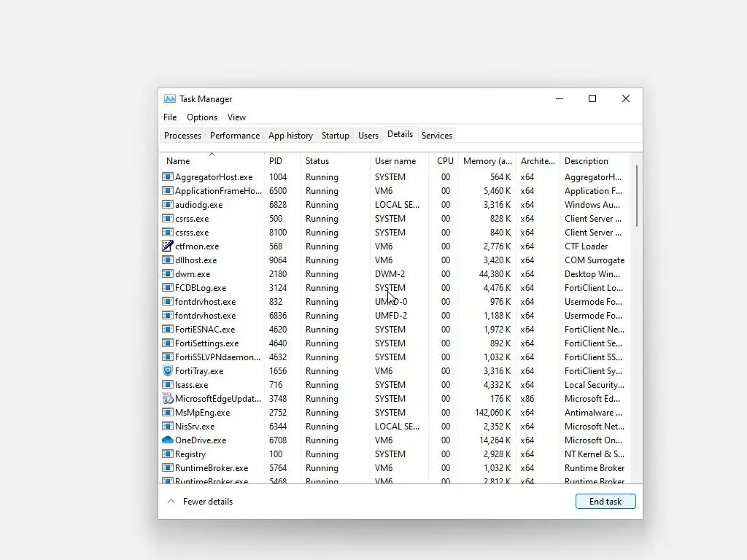Click the ctfmon.exe pen icon
The image size is (747, 560).
point(168,246)
